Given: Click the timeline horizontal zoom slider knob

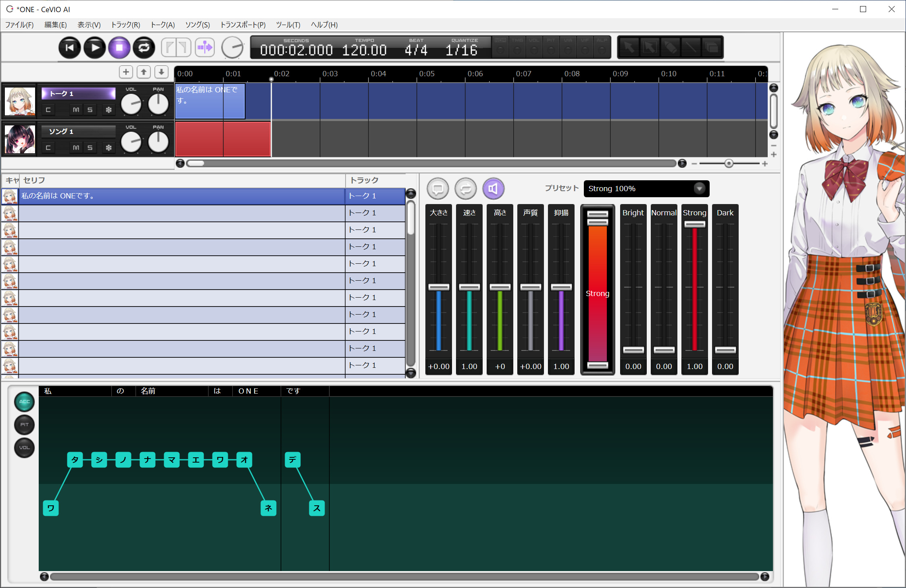Looking at the screenshot, I should point(729,163).
